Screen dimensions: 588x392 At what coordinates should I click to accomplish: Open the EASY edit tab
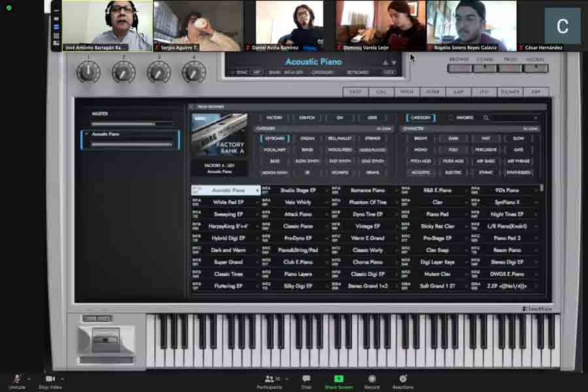point(355,92)
